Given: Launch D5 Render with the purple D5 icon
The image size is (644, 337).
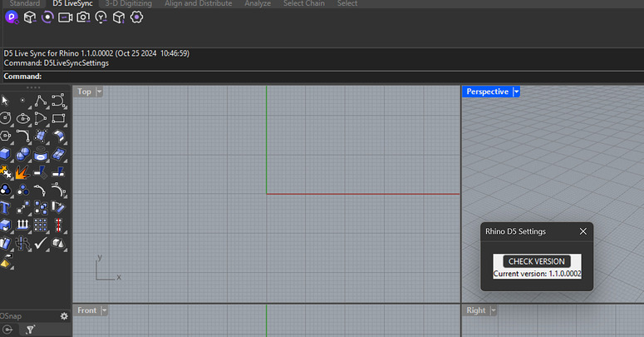Looking at the screenshot, I should (x=12, y=17).
